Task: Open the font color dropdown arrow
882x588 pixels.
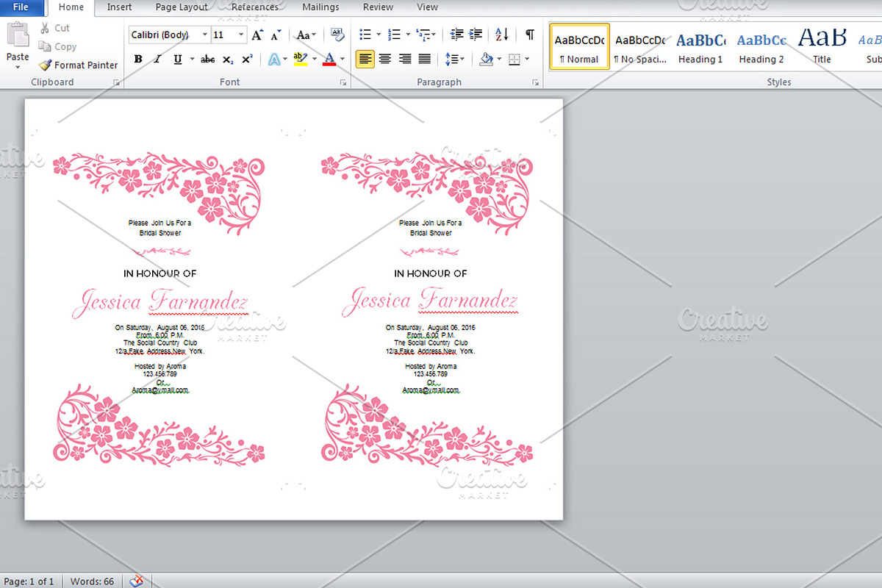Action: (343, 59)
